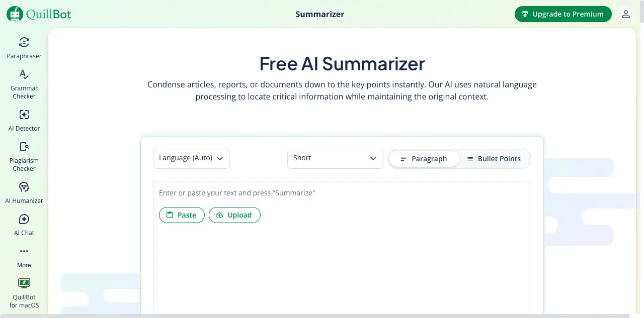Open the Plagiarism Checker

coord(24,156)
